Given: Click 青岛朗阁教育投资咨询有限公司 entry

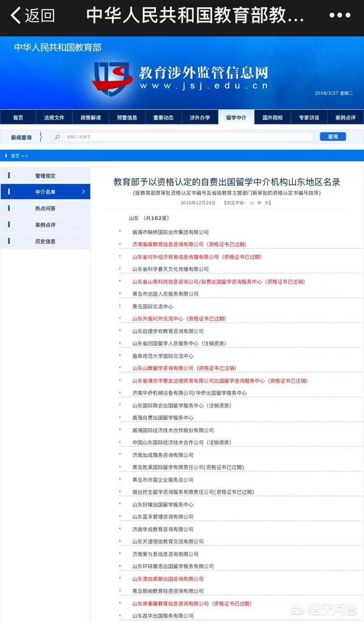Looking at the screenshot, I should click(168, 591).
